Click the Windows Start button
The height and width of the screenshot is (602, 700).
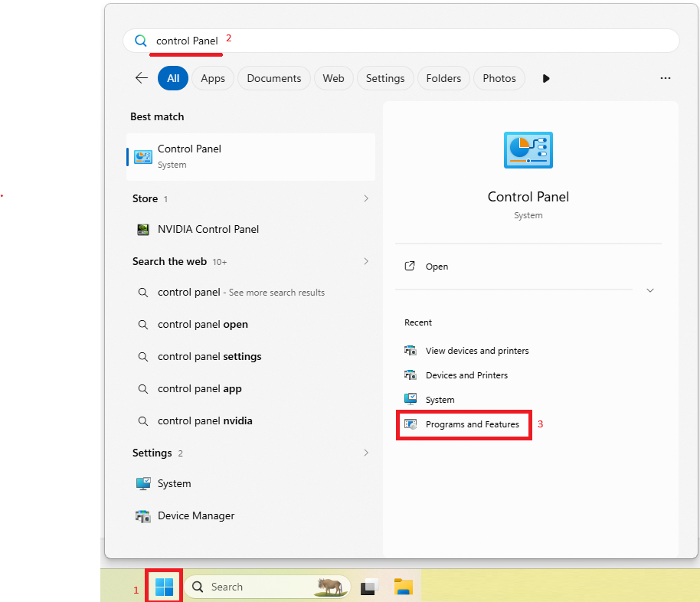tap(164, 587)
